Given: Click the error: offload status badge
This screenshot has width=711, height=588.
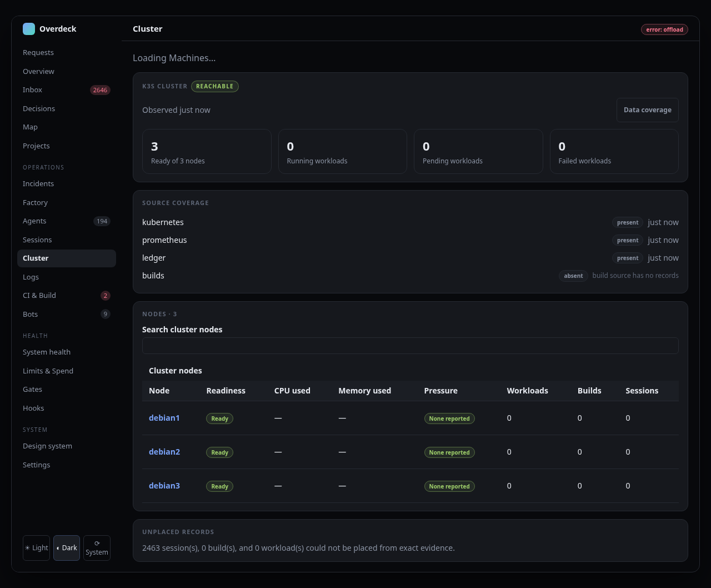Looking at the screenshot, I should (x=664, y=29).
